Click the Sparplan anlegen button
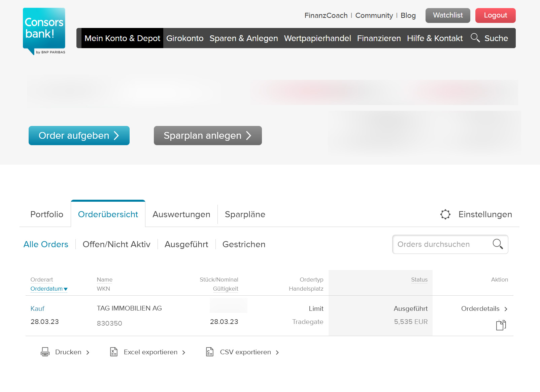 pyautogui.click(x=208, y=136)
